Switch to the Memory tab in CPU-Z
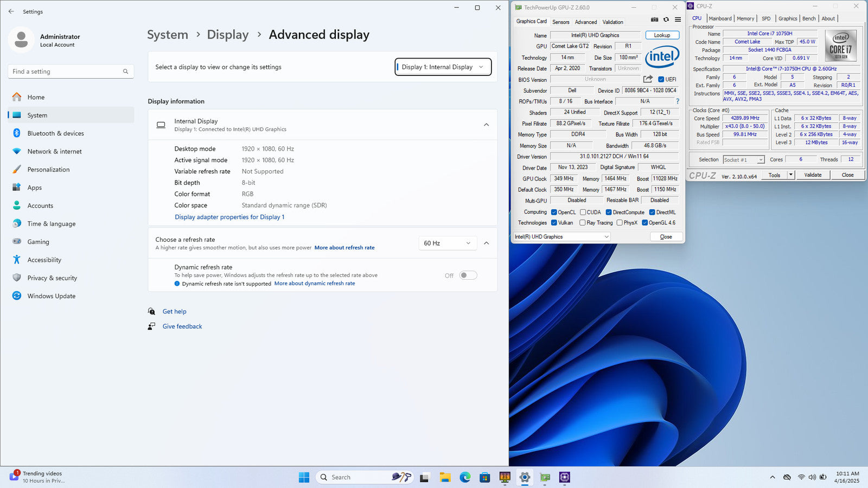Image resolution: width=868 pixels, height=488 pixels. pos(745,18)
